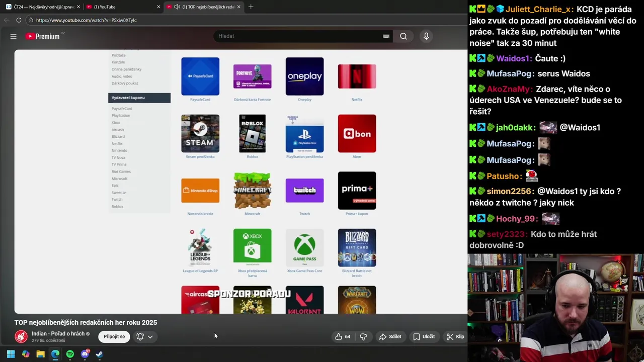The width and height of the screenshot is (644, 362).
Task: Open a new browser tab
Action: click(x=251, y=7)
